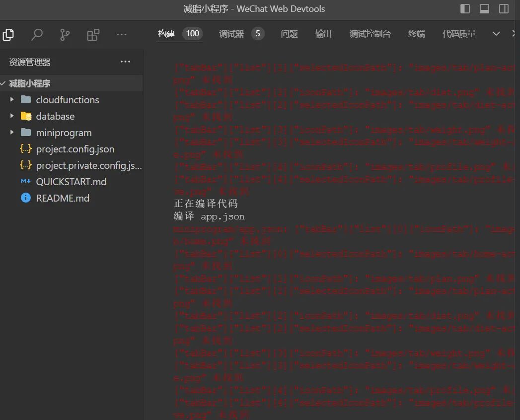Switch to the 调试控制台 tab

(x=370, y=33)
